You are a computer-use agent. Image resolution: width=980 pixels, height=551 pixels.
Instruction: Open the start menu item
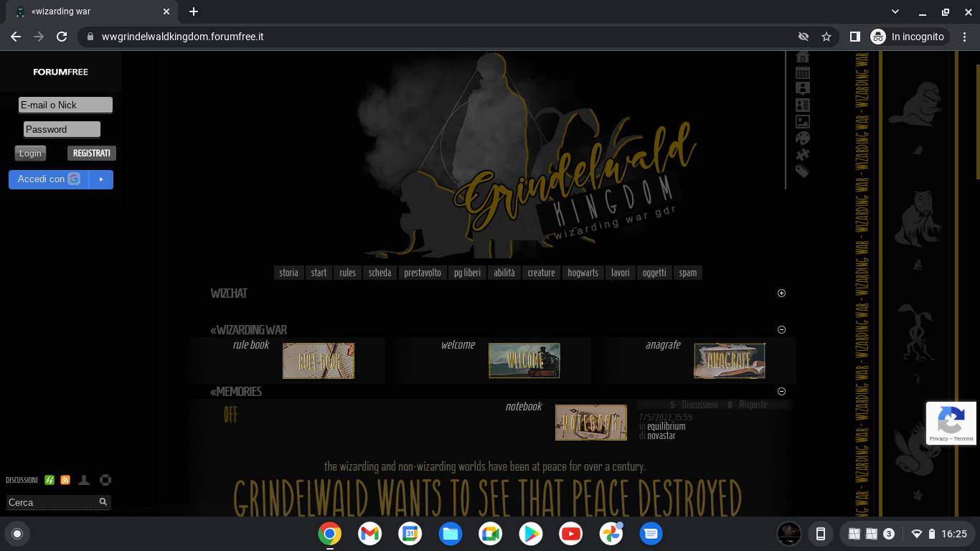point(319,273)
